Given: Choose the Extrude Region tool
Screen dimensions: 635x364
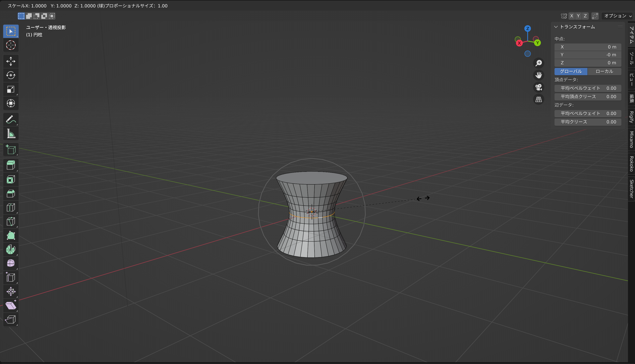Looking at the screenshot, I should click(x=11, y=166).
